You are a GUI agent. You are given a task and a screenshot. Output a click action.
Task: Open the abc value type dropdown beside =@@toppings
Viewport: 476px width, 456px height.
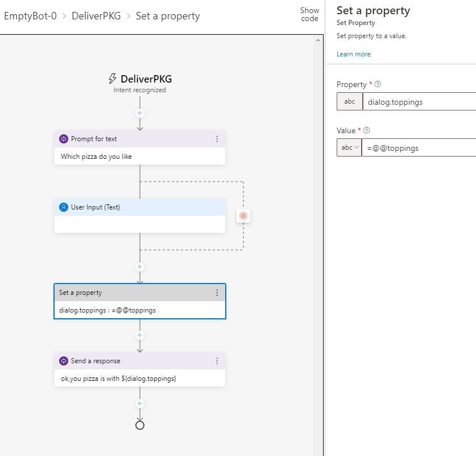(x=349, y=147)
